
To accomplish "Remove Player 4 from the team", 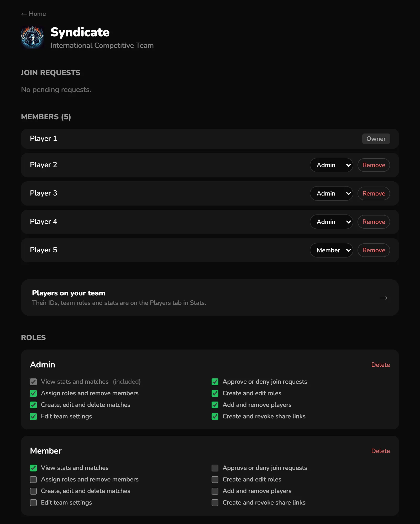I will (374, 222).
